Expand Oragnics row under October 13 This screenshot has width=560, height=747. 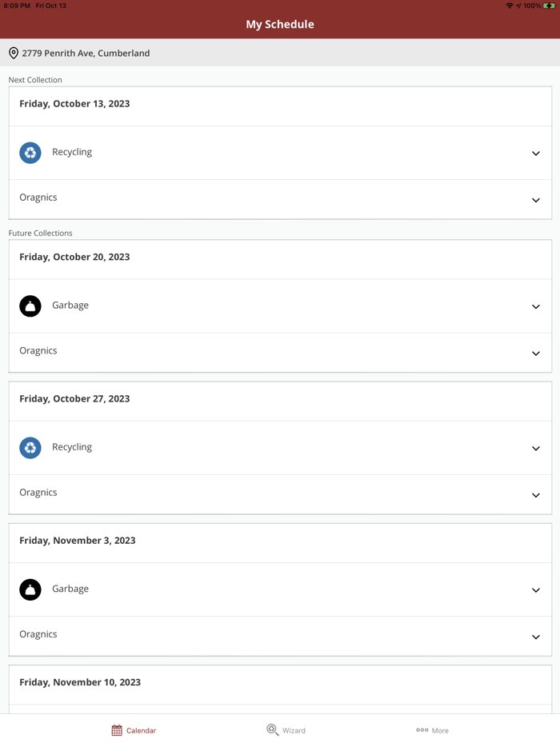[536, 200]
